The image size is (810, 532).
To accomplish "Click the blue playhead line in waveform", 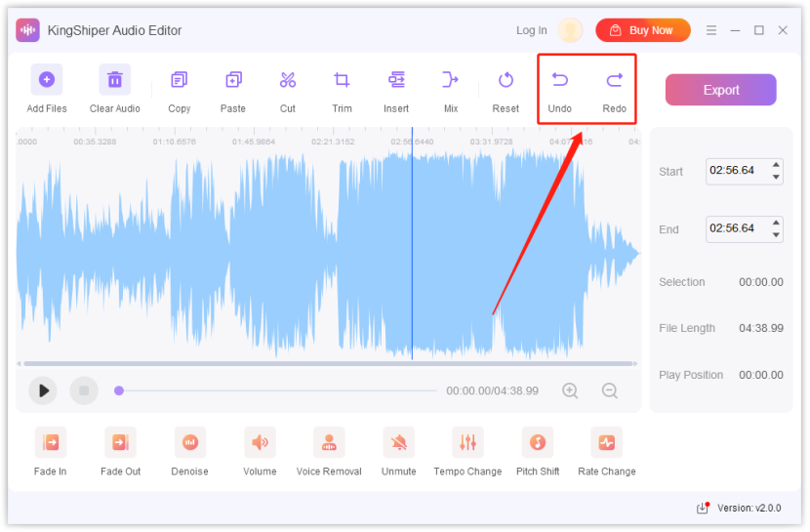I will [x=412, y=243].
